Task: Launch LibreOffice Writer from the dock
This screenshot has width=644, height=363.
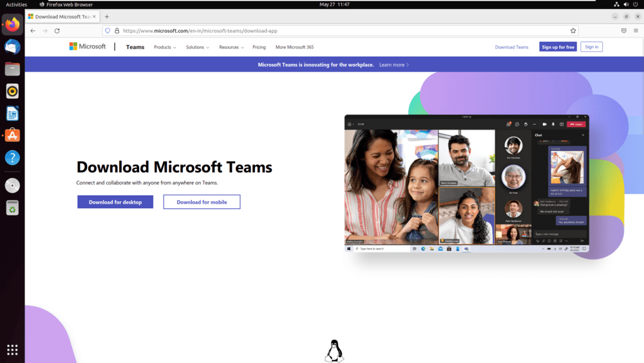Action: coord(12,113)
